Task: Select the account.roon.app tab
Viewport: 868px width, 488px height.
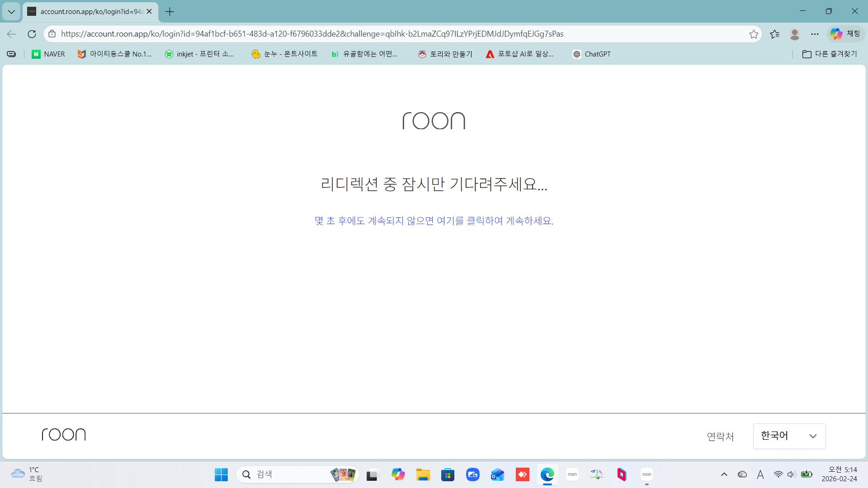Action: point(90,12)
